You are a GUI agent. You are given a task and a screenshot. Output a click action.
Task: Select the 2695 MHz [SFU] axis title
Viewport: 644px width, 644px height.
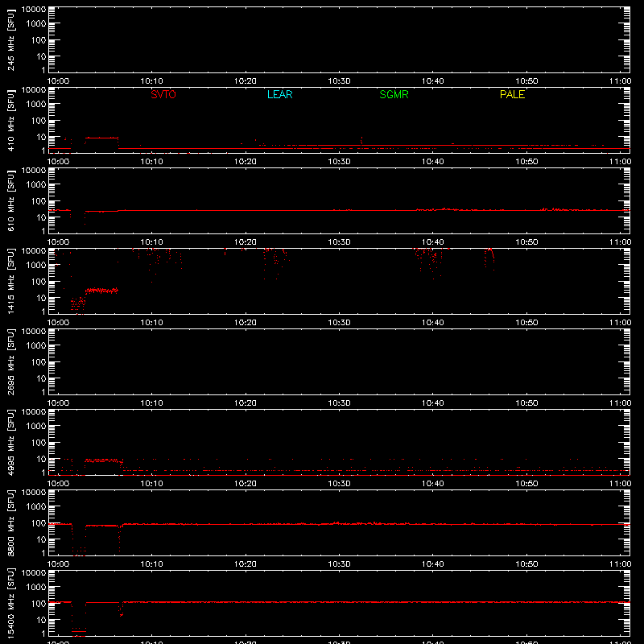[x=10, y=361]
